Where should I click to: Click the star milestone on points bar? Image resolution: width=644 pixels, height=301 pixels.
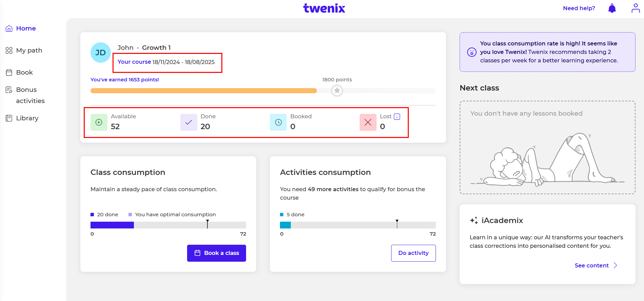[x=337, y=91]
